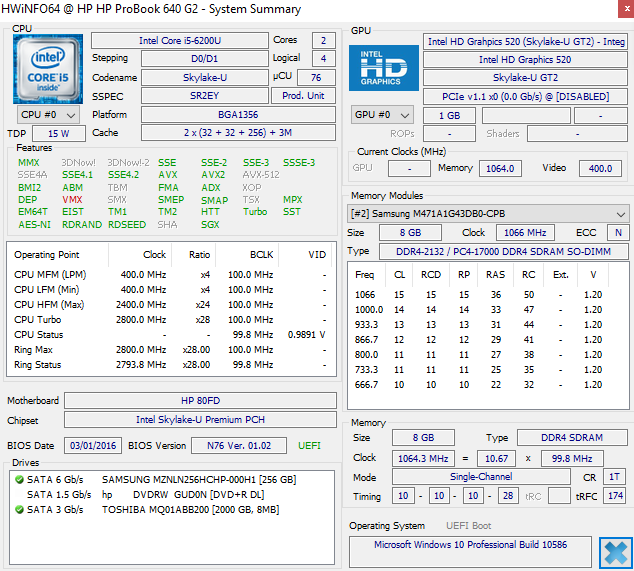Click the Intel HD Graphics logo
The height and width of the screenshot is (571, 634).
[384, 68]
